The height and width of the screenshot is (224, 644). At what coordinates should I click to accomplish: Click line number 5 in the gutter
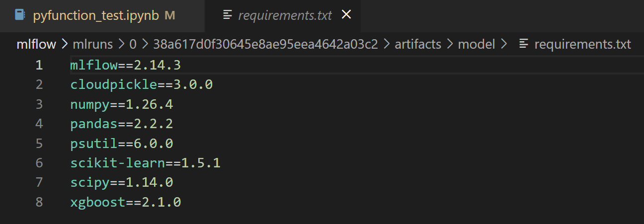tap(39, 144)
